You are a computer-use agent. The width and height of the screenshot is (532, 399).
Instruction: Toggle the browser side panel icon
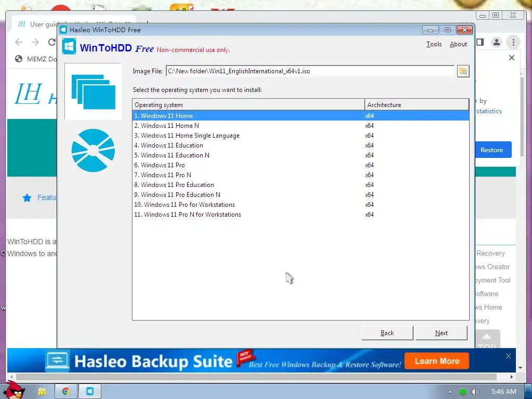point(480,42)
